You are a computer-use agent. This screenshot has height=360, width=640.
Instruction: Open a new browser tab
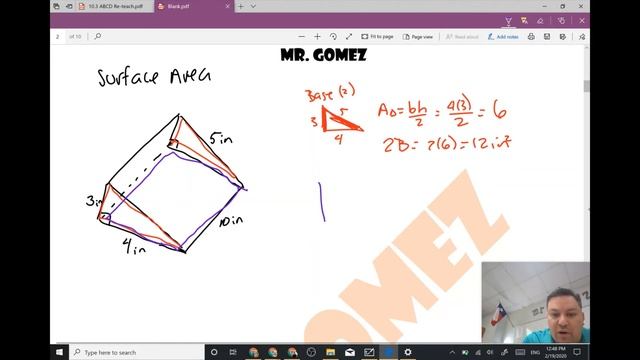tap(241, 7)
